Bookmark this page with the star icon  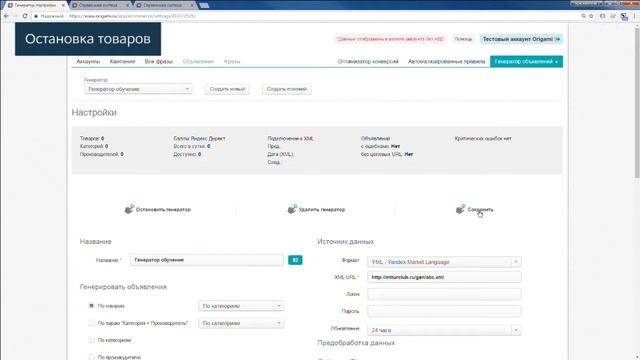point(591,16)
